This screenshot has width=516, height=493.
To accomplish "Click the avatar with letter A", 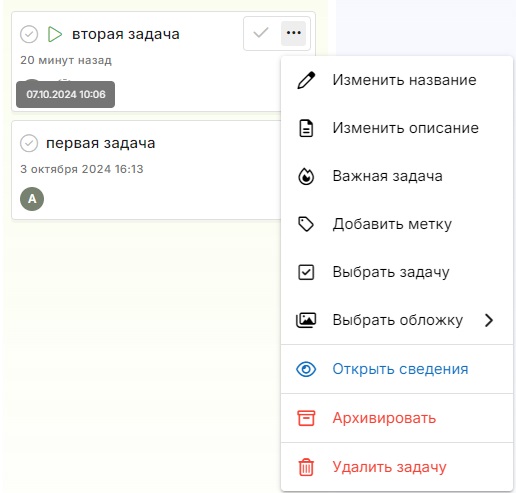I will (32, 199).
